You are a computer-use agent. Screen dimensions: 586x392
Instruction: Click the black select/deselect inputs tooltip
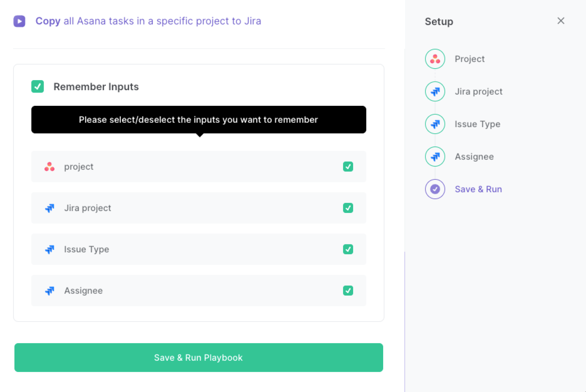pyautogui.click(x=199, y=120)
